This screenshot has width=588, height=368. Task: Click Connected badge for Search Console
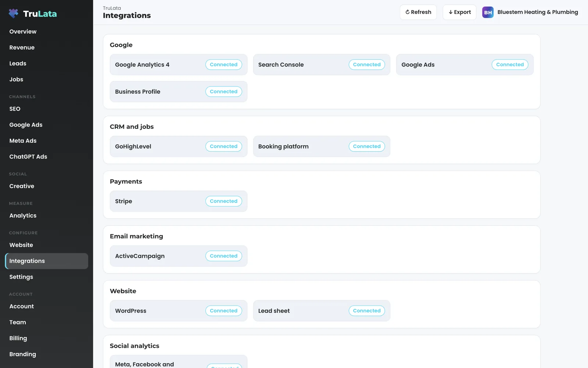point(367,65)
